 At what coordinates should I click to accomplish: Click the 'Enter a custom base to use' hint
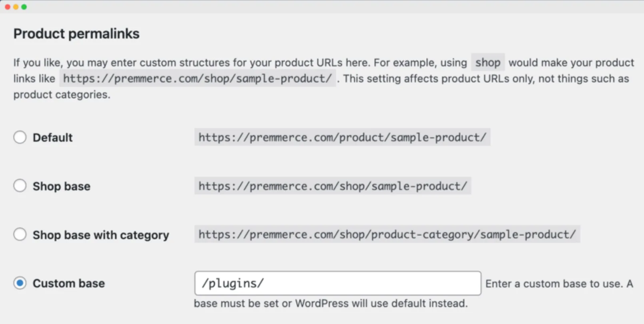559,284
